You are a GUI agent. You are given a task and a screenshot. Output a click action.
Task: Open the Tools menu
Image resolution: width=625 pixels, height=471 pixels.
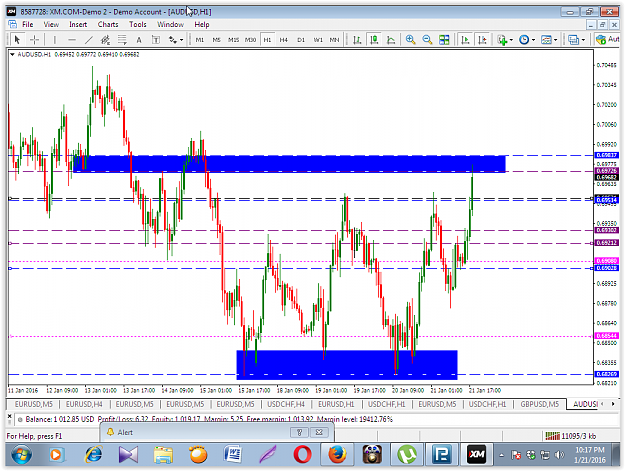(138, 25)
